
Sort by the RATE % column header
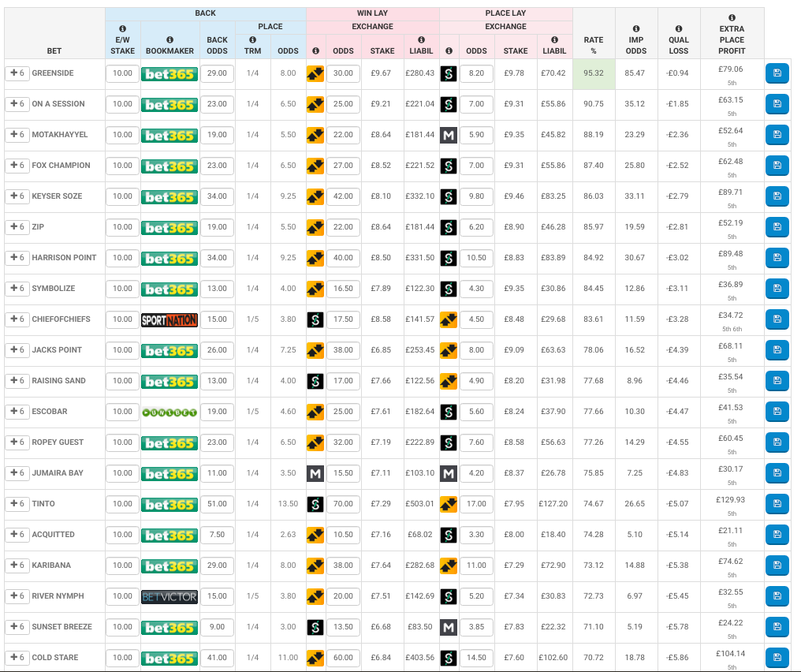pos(594,45)
